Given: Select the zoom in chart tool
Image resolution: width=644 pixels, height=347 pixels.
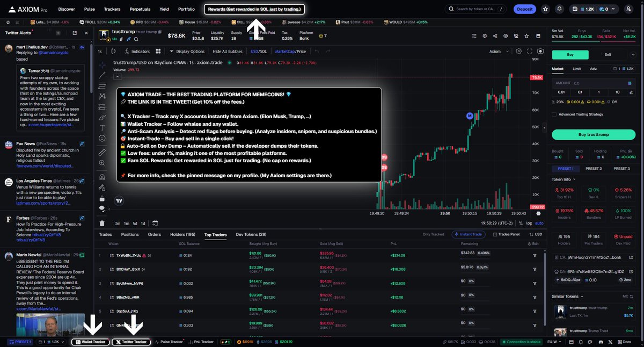Looking at the screenshot, I should [x=102, y=163].
